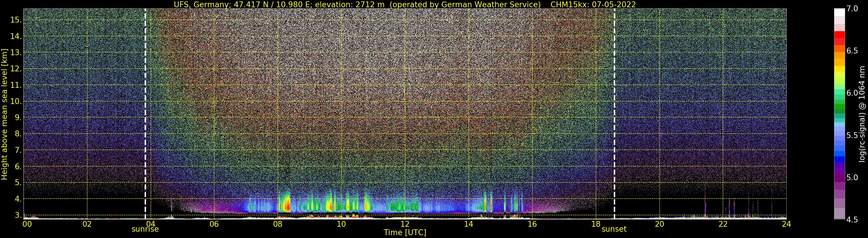Viewport: 868px width, 238px height.
Task: Select the CHM15kx: 07-05-2022 date label
Action: [593, 4]
